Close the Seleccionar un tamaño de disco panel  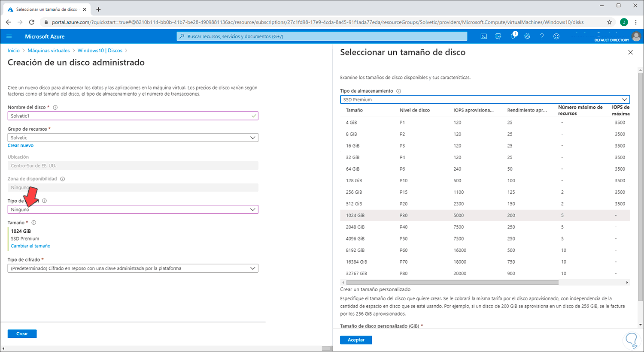[630, 52]
